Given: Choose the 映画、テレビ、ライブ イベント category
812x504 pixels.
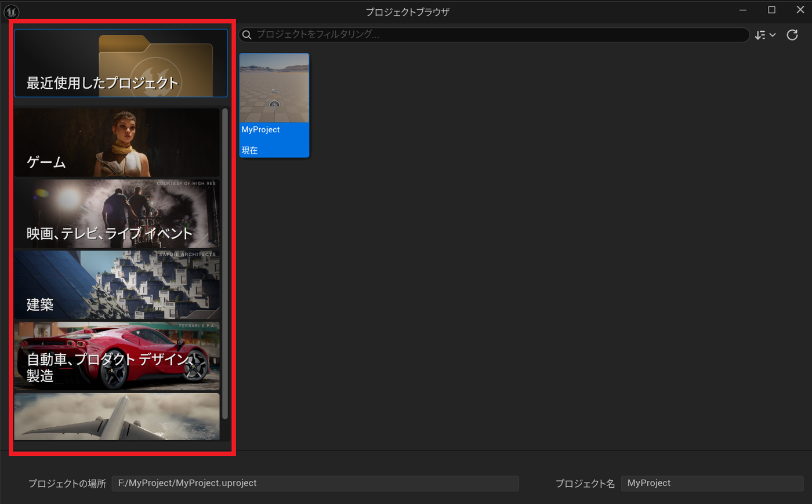Looking at the screenshot, I should (117, 214).
